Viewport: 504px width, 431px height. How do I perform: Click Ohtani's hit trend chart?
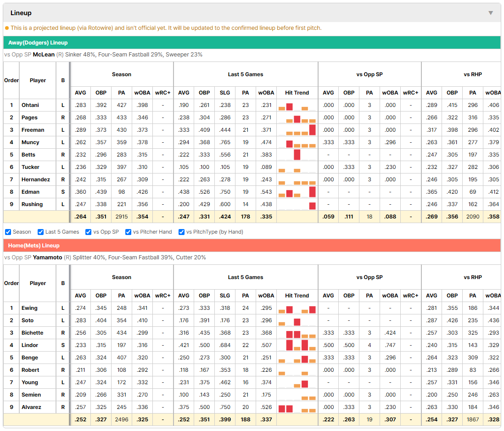point(297,106)
